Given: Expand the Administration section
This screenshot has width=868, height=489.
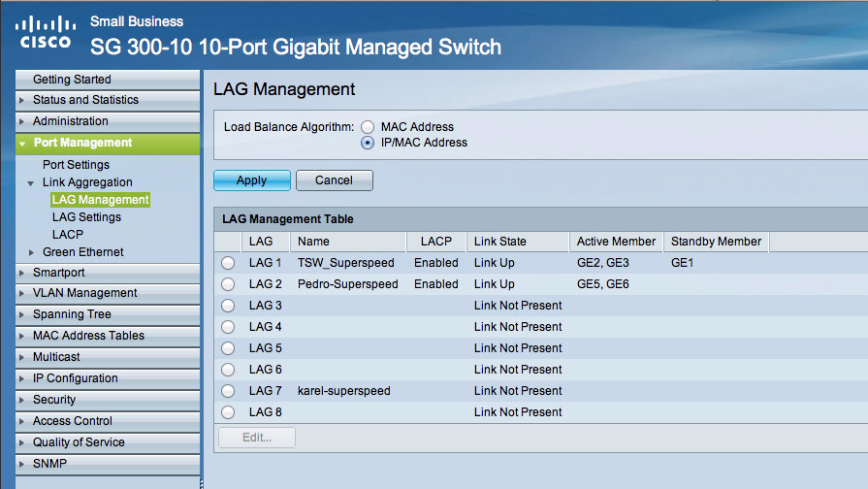Looking at the screenshot, I should (x=70, y=121).
